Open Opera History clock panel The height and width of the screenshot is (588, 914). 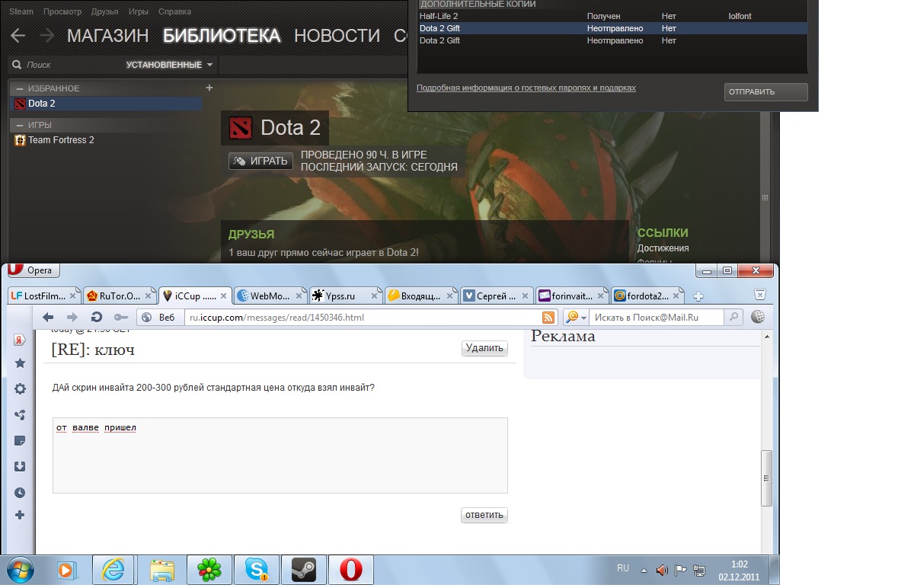coord(20,493)
